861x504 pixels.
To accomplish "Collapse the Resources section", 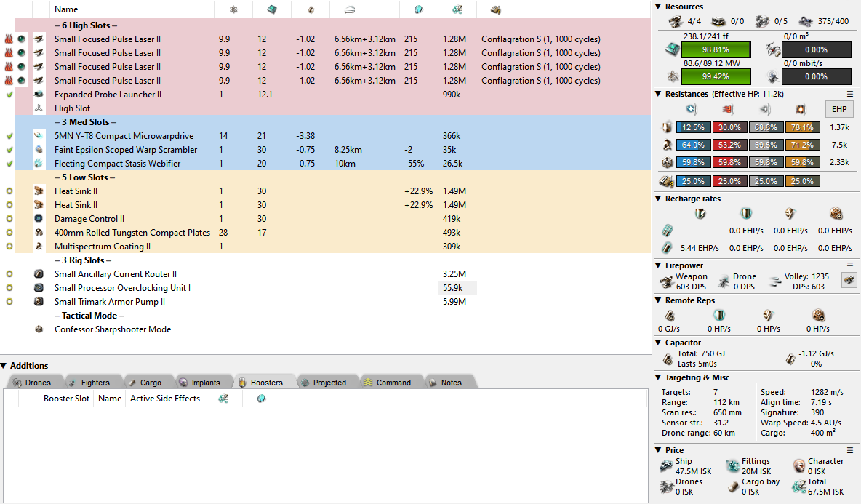I will click(x=658, y=7).
